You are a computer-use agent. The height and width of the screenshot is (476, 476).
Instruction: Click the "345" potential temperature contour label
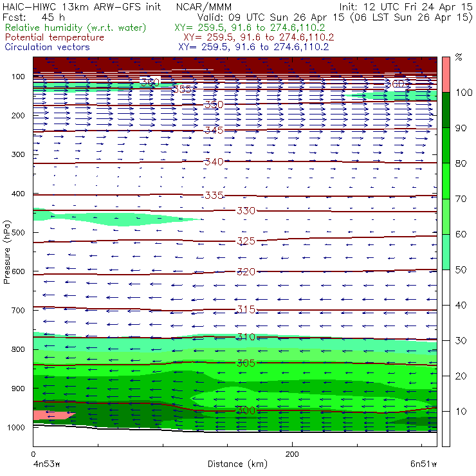point(214,131)
